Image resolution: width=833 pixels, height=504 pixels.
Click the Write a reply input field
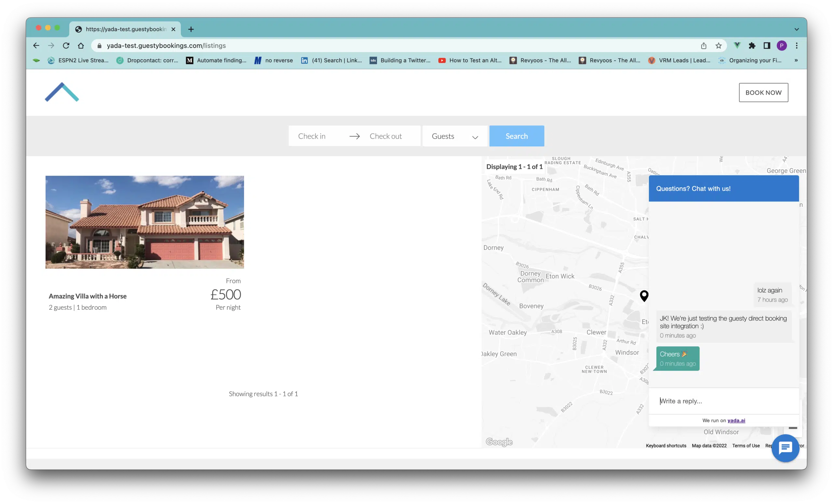tap(723, 401)
